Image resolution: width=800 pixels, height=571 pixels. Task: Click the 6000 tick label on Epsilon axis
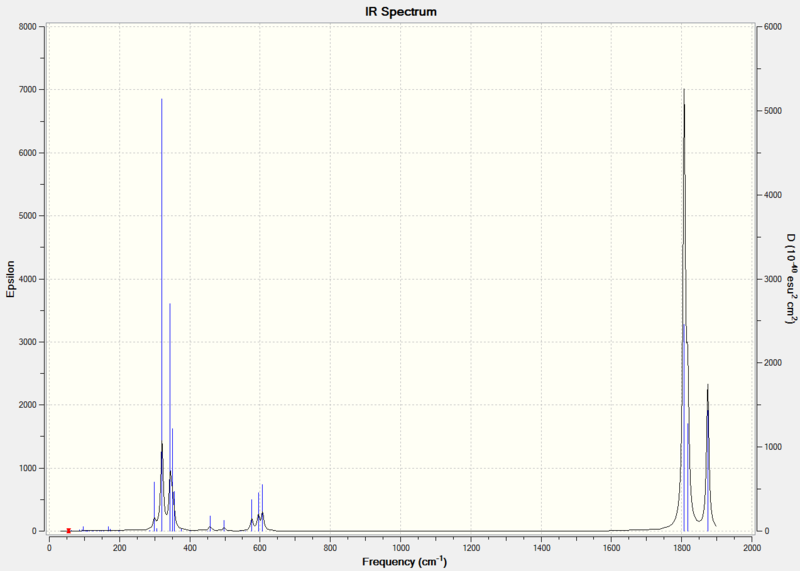28,153
